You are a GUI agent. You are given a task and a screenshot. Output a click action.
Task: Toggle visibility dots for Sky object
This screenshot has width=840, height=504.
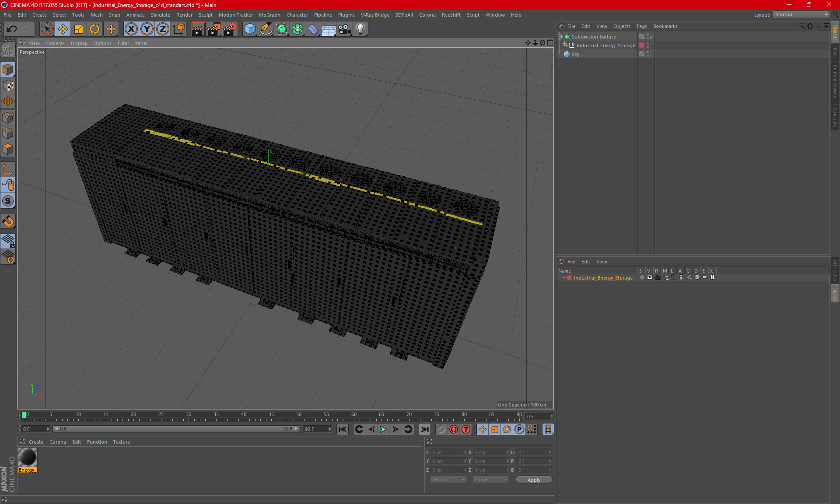647,54
